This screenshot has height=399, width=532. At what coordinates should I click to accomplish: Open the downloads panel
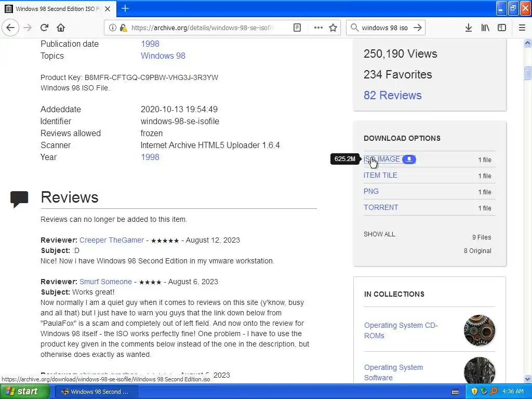pyautogui.click(x=469, y=28)
